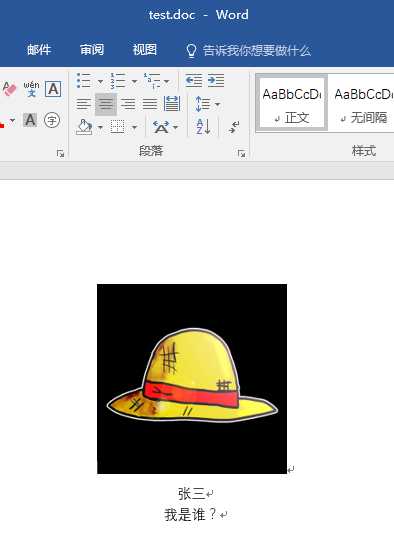Open line and paragraph spacing
The height and width of the screenshot is (542, 394).
click(203, 104)
